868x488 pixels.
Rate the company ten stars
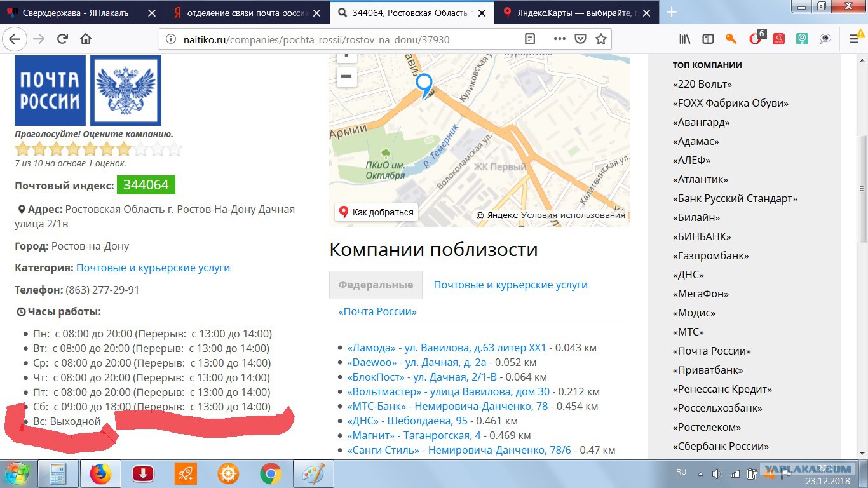pyautogui.click(x=174, y=149)
